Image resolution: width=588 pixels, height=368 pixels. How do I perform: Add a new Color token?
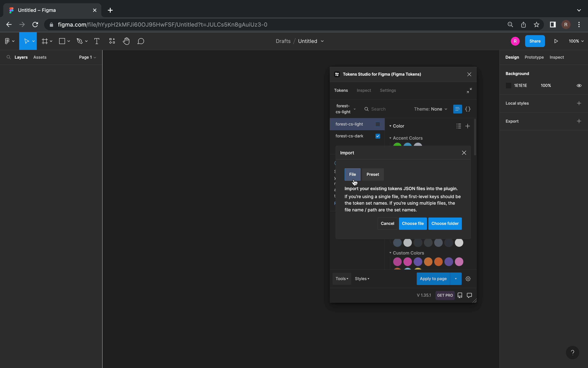point(468,126)
